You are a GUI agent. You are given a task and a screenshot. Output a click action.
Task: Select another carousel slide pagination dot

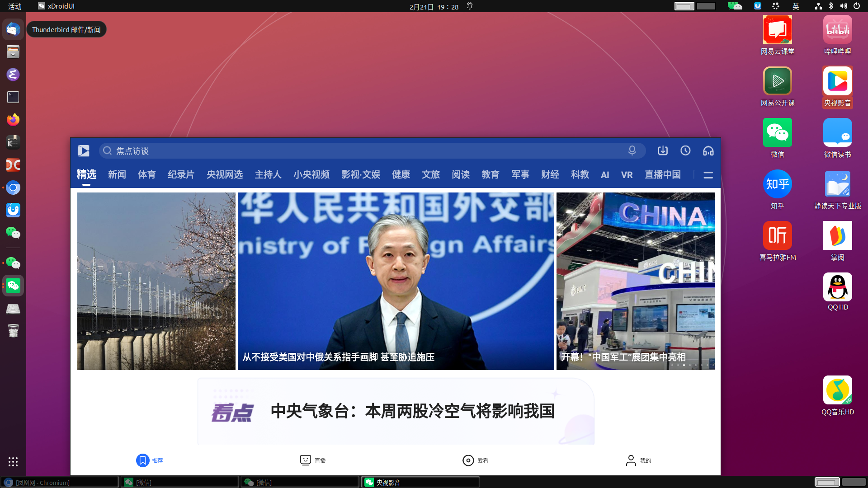point(690,365)
